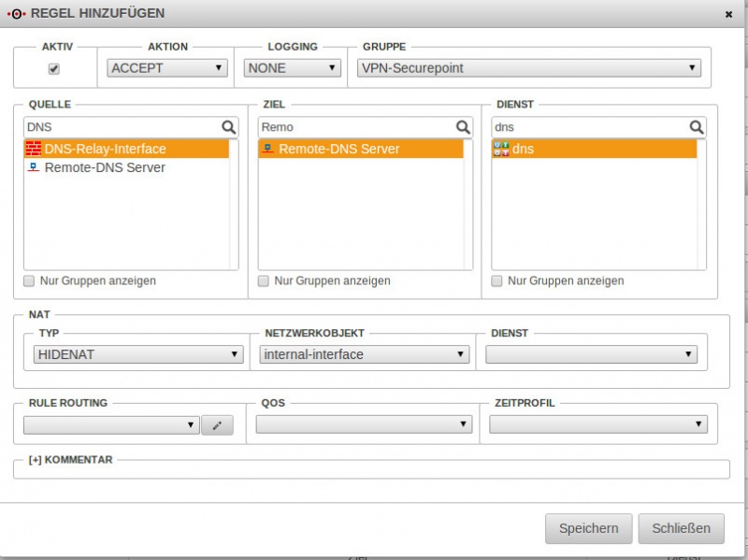Image resolution: width=748 pixels, height=560 pixels.
Task: Click the dns service icon in Dienst list
Action: (x=500, y=149)
